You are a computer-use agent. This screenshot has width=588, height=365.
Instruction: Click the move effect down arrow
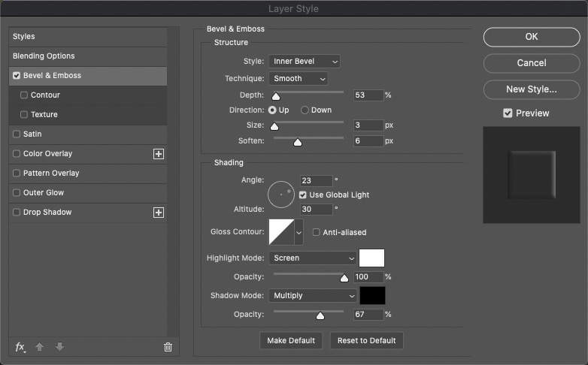(x=59, y=347)
